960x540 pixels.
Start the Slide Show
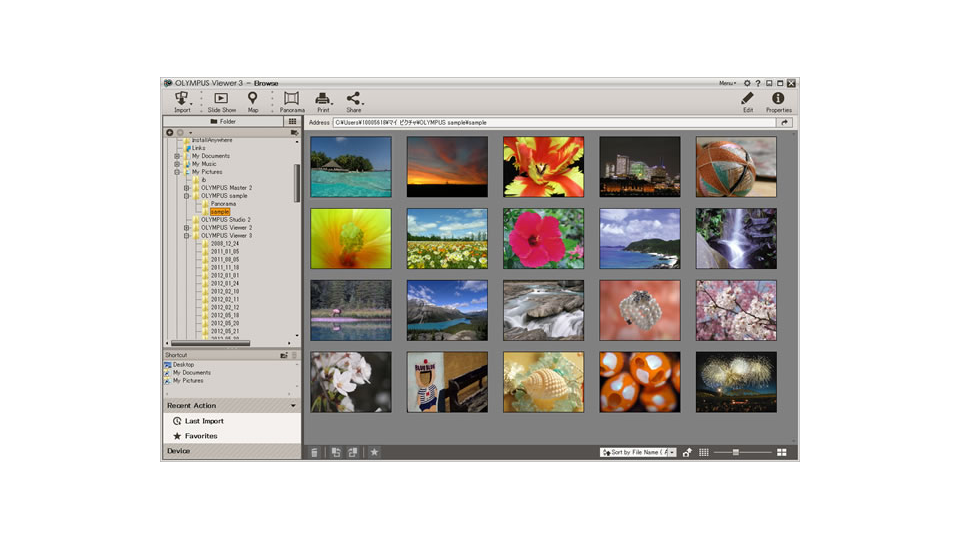221,102
